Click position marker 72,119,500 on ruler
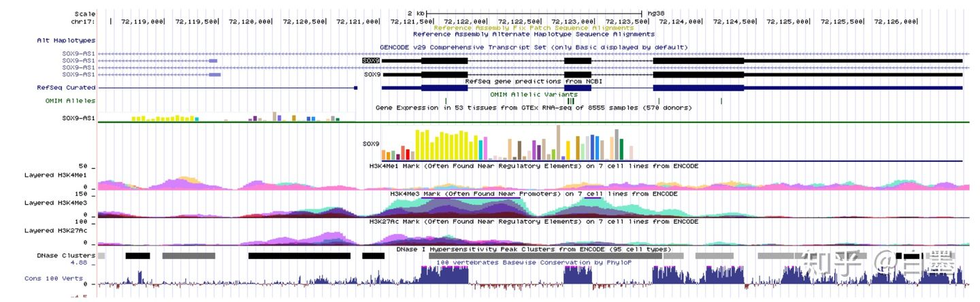 coord(196,21)
